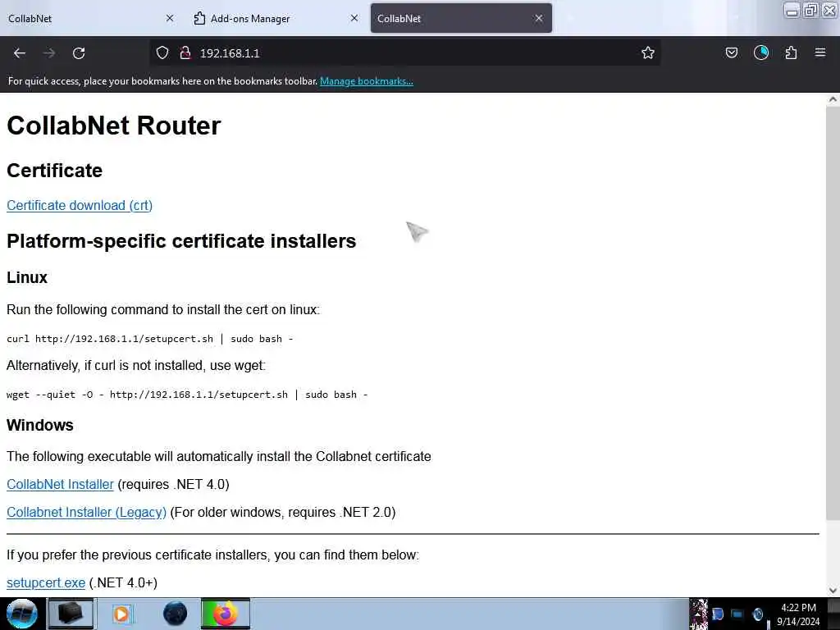Open the Firefox application hamburger menu
Viewport: 840px width, 630px height.
coord(820,52)
